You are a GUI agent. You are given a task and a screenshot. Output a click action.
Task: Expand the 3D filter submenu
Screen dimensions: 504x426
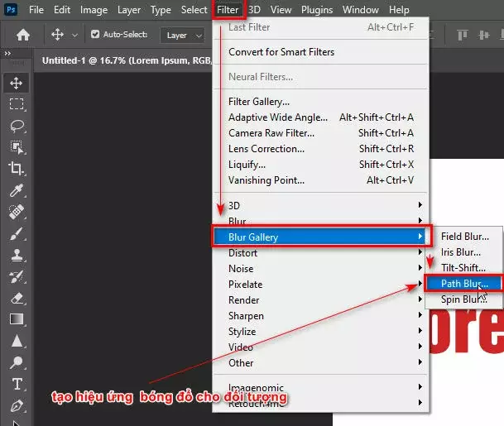pyautogui.click(x=321, y=205)
